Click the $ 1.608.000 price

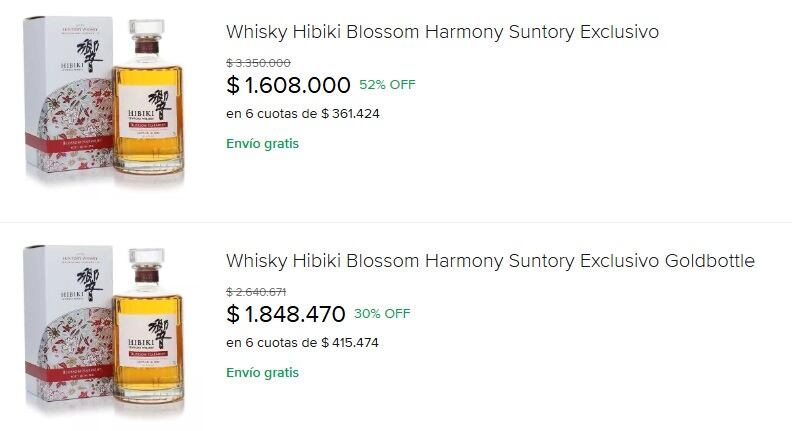pyautogui.click(x=288, y=85)
